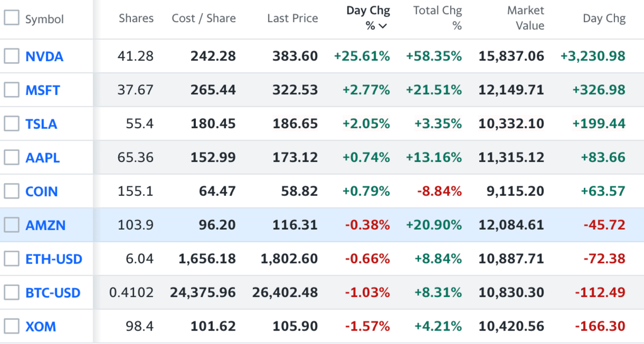Open the MSFT ticker link

pos(42,90)
